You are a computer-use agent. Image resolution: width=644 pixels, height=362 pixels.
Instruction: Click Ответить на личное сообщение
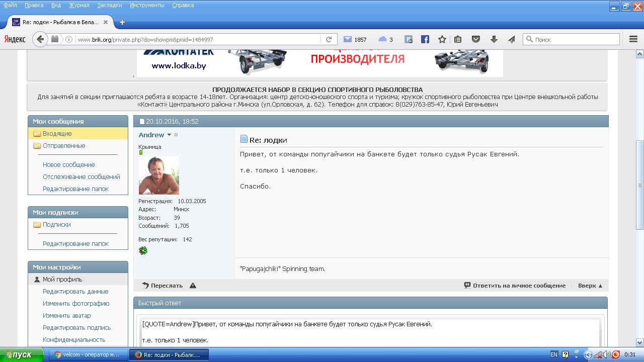[515, 286]
